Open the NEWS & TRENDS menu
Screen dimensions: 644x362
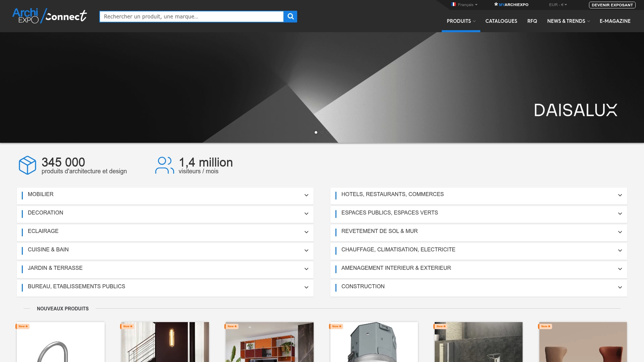pos(568,21)
